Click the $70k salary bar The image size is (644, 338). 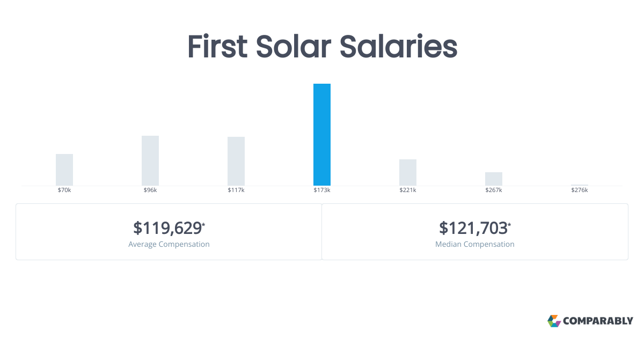click(64, 170)
